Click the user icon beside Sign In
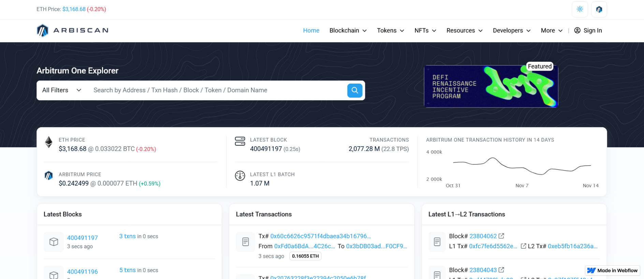 [x=577, y=30]
